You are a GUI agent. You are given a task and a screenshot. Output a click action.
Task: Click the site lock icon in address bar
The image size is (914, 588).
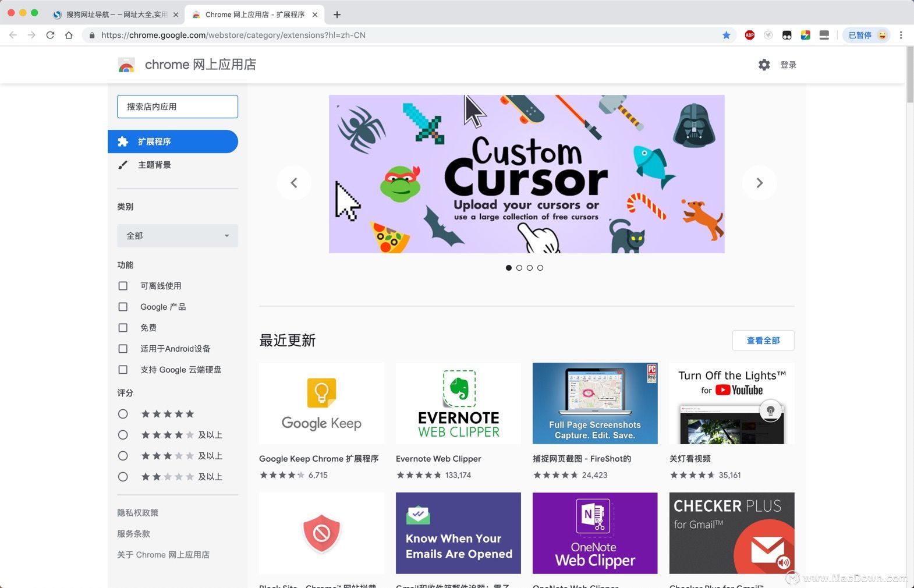pos(92,35)
